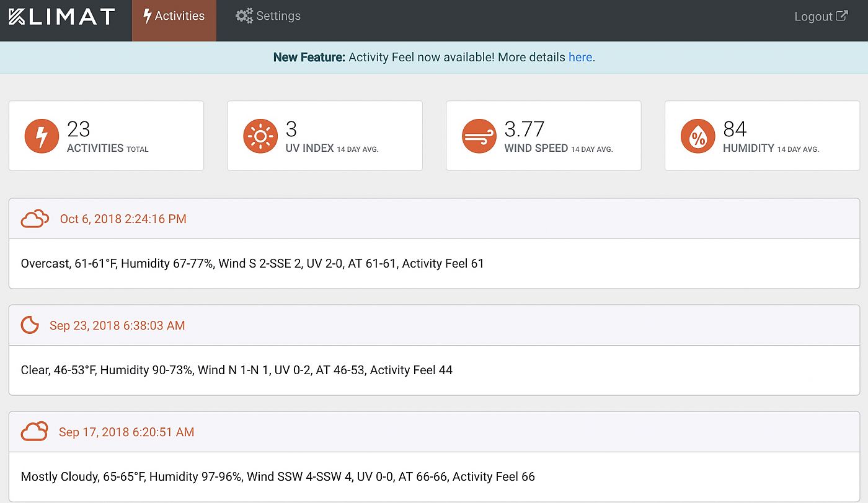The image size is (868, 503).
Task: Click the external link icon beside Logout
Action: point(843,15)
